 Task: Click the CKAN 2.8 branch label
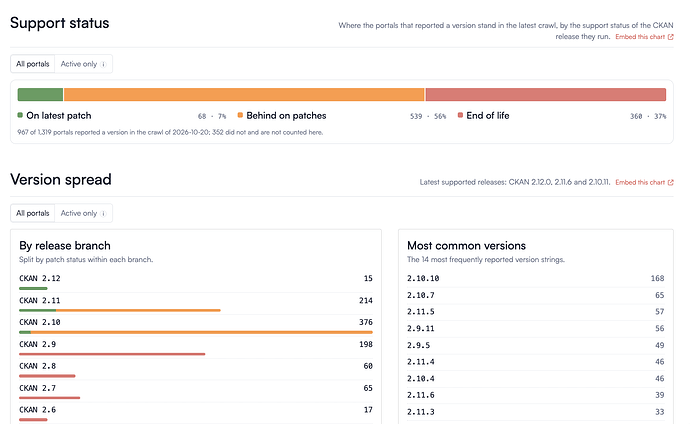pyautogui.click(x=37, y=366)
